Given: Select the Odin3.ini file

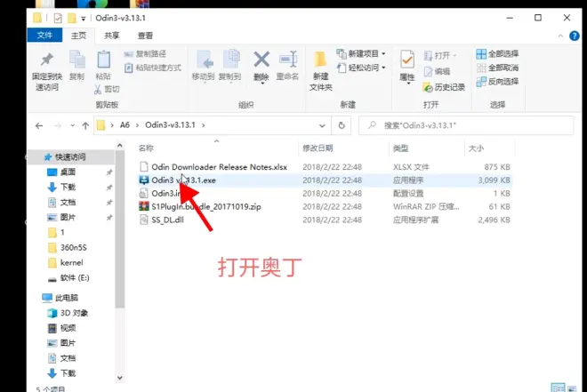Looking at the screenshot, I should tap(166, 194).
